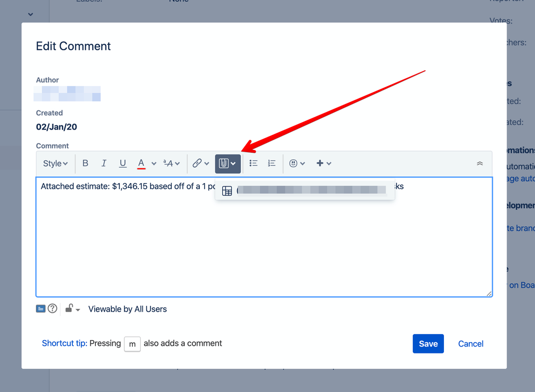This screenshot has height=392, width=535.
Task: Select the spreadsheet attachment in dropdown list
Action: pyautogui.click(x=305, y=190)
